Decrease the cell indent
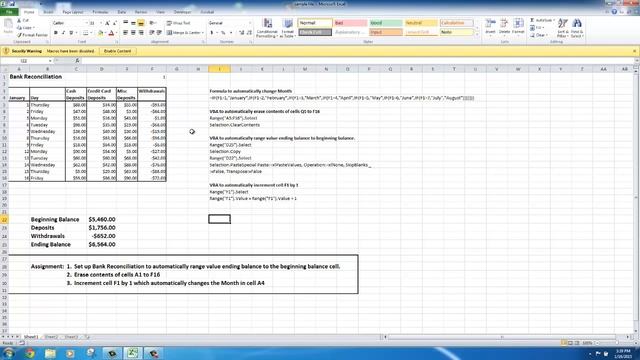Screen dimensions: 640x360 pos(152,33)
